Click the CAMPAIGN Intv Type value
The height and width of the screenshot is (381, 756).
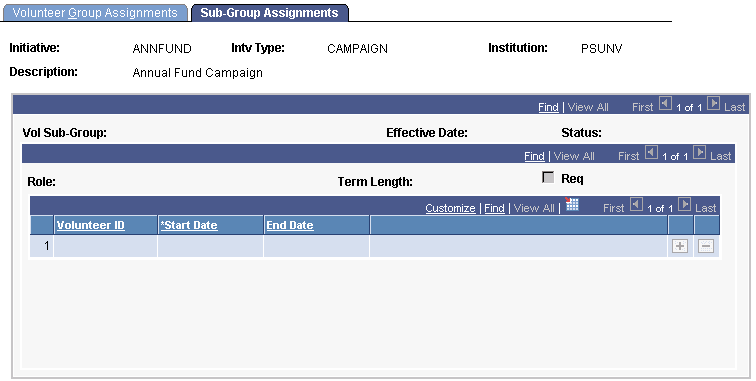(357, 49)
